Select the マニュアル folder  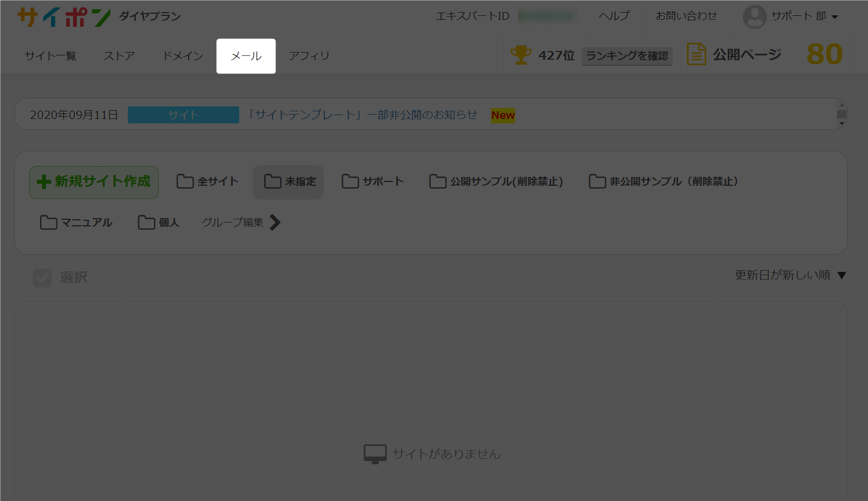pyautogui.click(x=76, y=223)
